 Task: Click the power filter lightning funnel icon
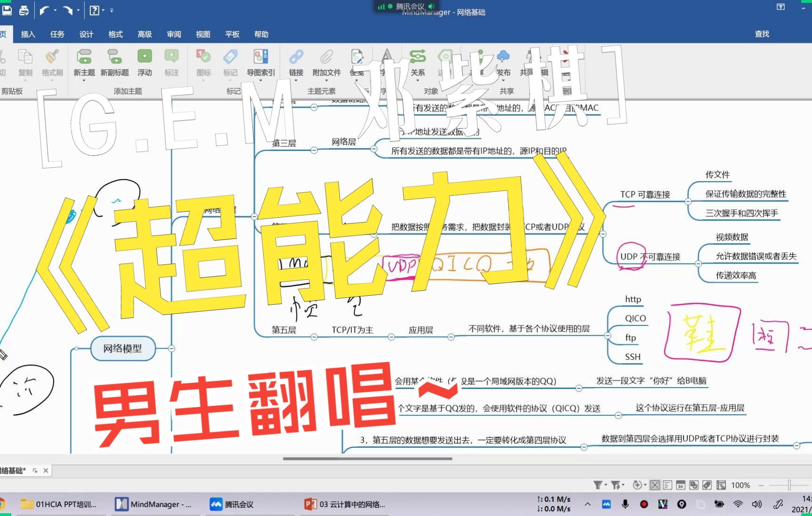pos(615,485)
